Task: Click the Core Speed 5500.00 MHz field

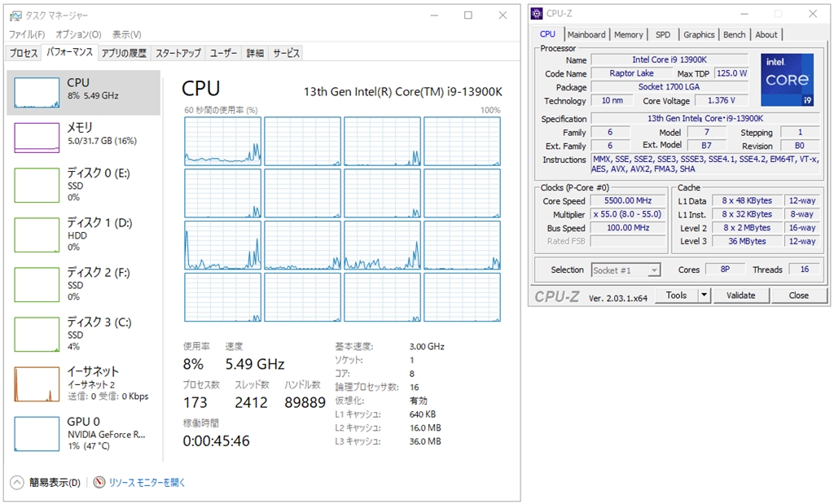Action: click(628, 200)
